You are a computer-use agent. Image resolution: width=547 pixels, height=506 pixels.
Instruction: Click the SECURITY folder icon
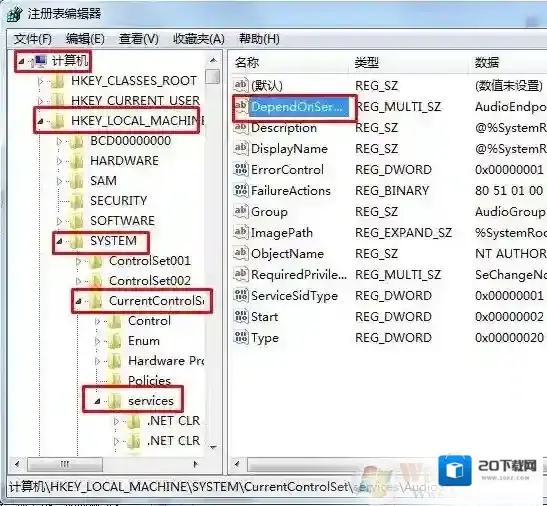[77, 201]
